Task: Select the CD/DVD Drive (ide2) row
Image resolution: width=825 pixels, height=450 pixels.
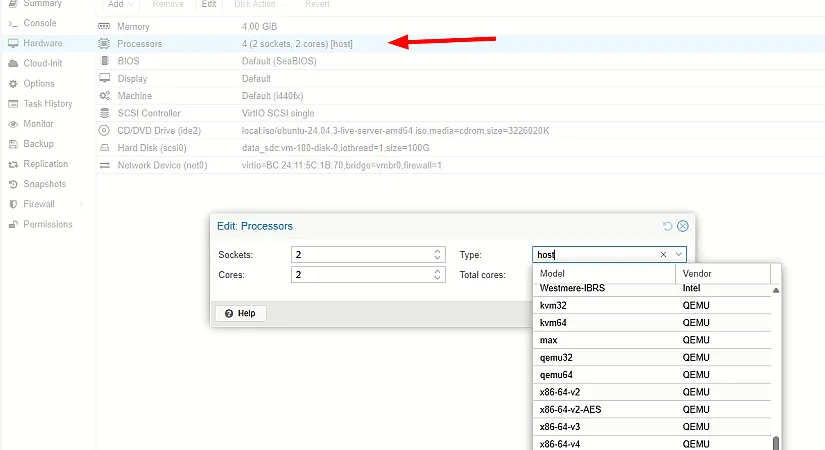Action: click(x=460, y=131)
